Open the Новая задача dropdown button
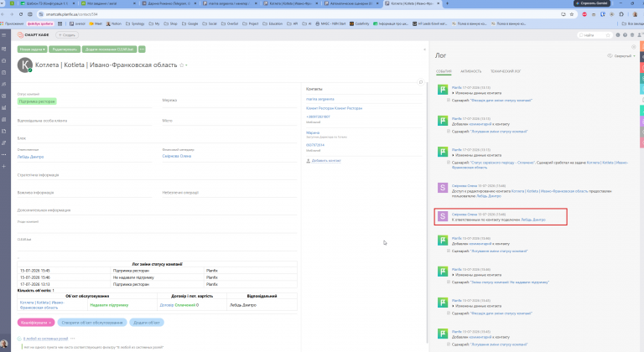This screenshot has height=352, width=644. (x=33, y=49)
